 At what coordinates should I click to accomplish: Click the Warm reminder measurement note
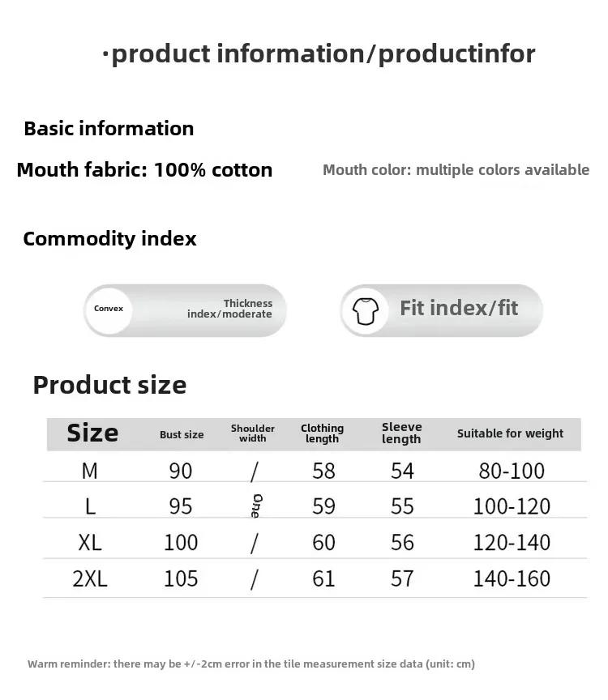(251, 664)
